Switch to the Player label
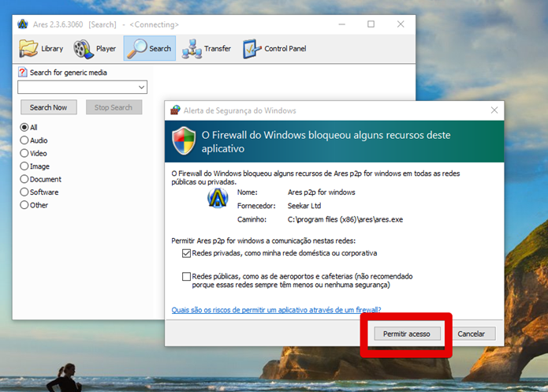 pyautogui.click(x=106, y=49)
